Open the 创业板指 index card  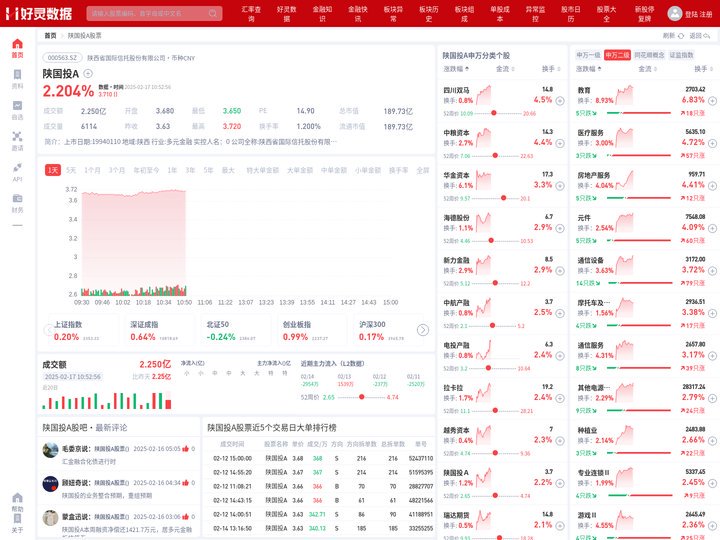[x=310, y=331]
